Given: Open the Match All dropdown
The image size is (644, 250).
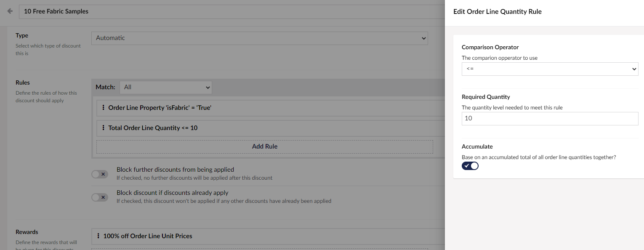Looking at the screenshot, I should [x=166, y=87].
